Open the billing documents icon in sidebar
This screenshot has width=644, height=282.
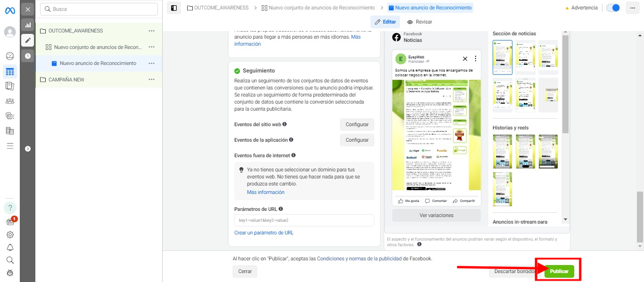(x=9, y=131)
